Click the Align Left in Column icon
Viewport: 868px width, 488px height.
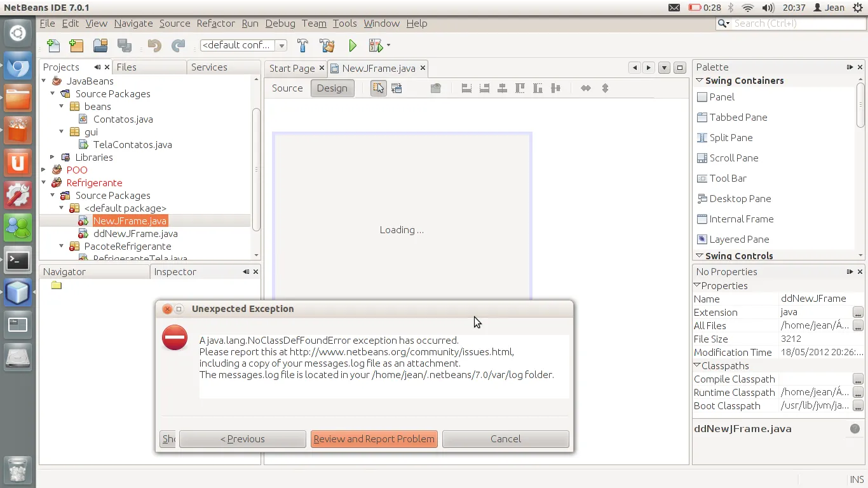pyautogui.click(x=466, y=88)
